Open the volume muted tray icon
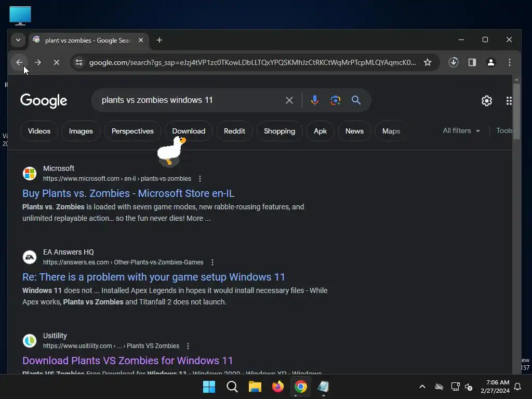This screenshot has height=399, width=532. point(469,387)
